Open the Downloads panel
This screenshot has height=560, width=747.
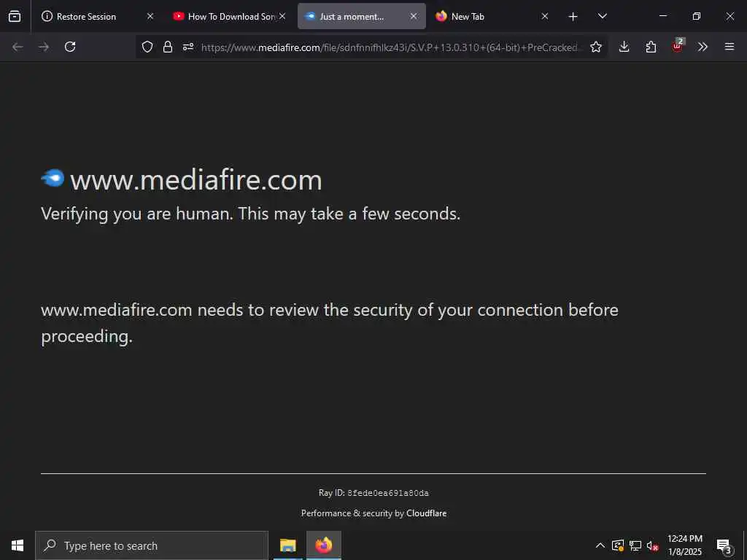click(624, 47)
